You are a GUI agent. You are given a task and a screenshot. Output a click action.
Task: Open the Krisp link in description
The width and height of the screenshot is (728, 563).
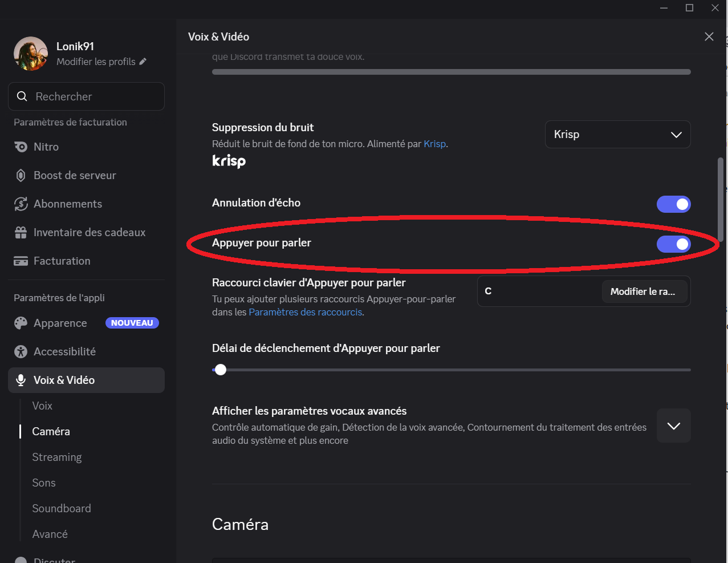pos(434,144)
